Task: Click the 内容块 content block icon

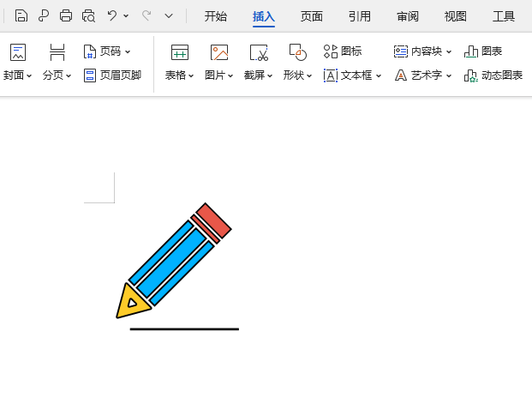Action: (x=401, y=51)
